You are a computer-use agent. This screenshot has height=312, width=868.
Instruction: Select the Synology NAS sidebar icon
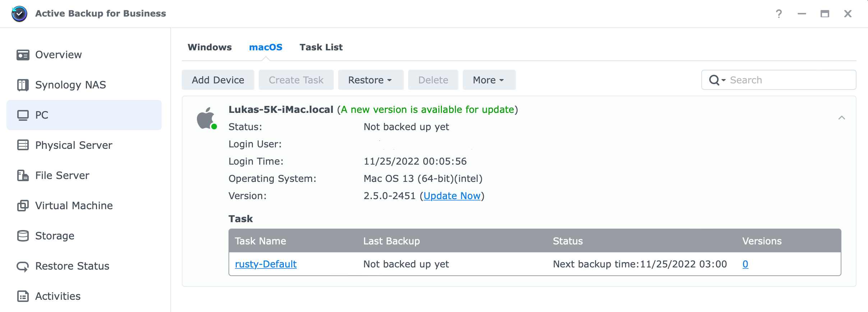point(23,85)
